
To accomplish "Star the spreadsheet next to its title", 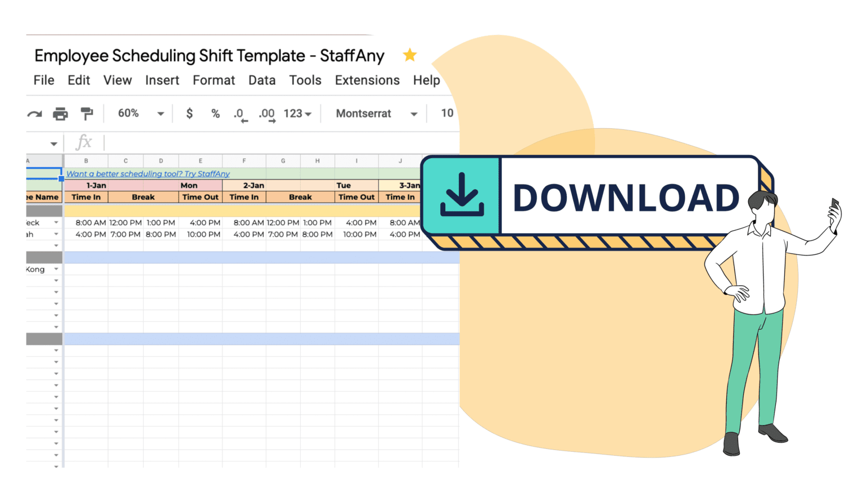I will pyautogui.click(x=409, y=55).
